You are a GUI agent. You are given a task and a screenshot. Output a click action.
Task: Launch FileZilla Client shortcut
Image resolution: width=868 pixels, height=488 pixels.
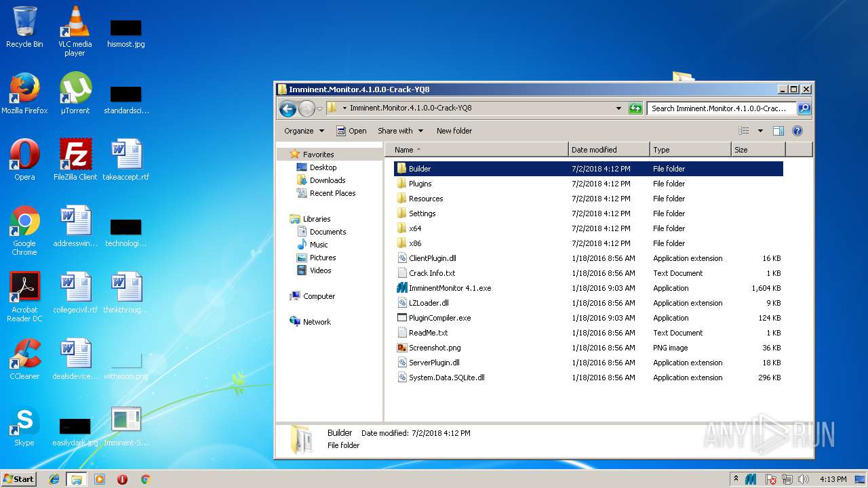[x=75, y=160]
